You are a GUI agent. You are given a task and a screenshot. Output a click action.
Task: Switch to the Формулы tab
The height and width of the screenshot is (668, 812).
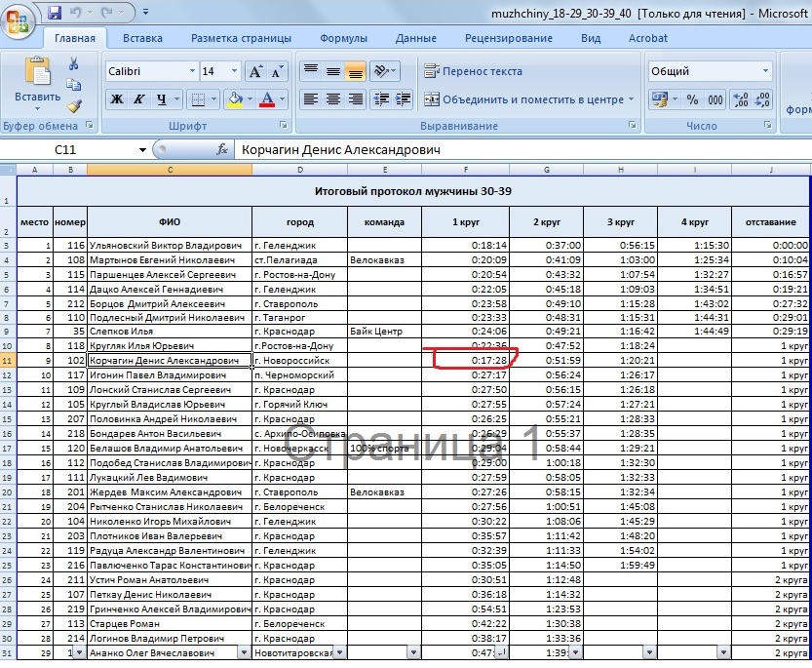(x=343, y=38)
